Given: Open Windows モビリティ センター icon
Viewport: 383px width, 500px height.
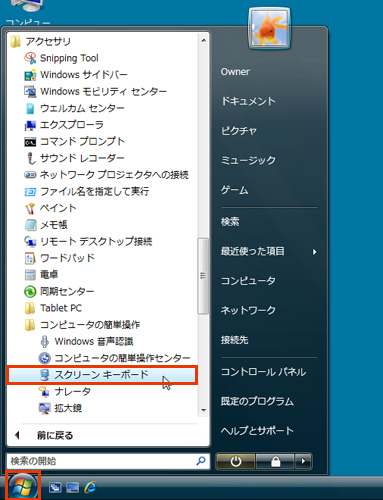Looking at the screenshot, I should pos(30,91).
